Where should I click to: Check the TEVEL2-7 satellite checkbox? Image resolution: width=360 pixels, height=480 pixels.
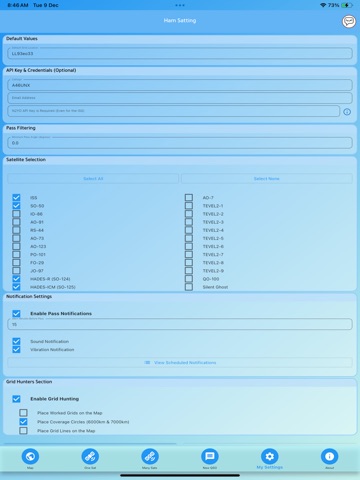(189, 254)
